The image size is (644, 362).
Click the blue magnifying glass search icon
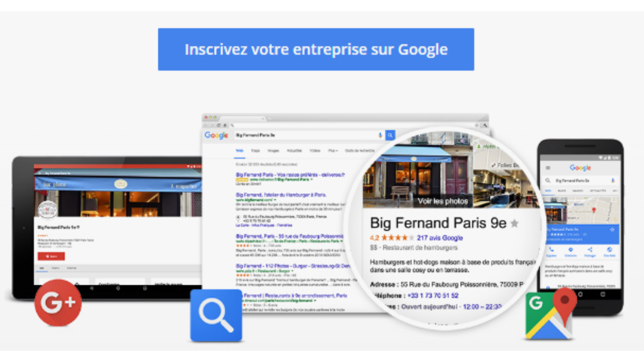point(216,315)
